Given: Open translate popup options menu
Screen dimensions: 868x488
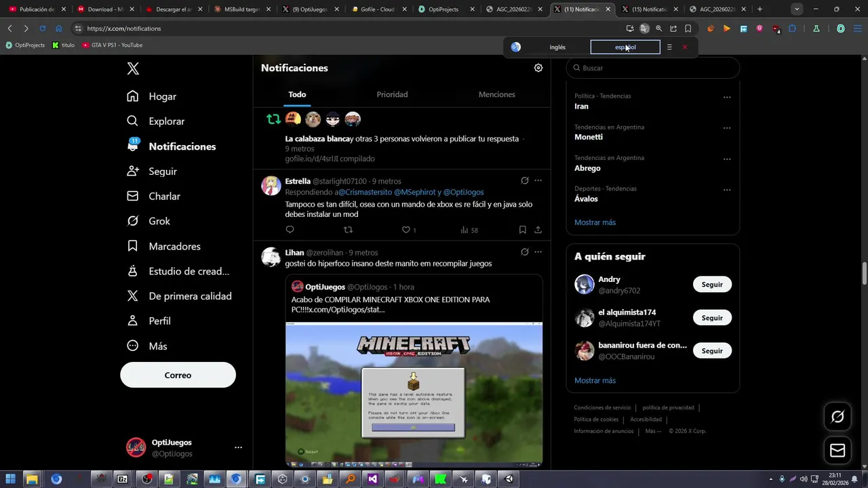Looking at the screenshot, I should pos(669,47).
